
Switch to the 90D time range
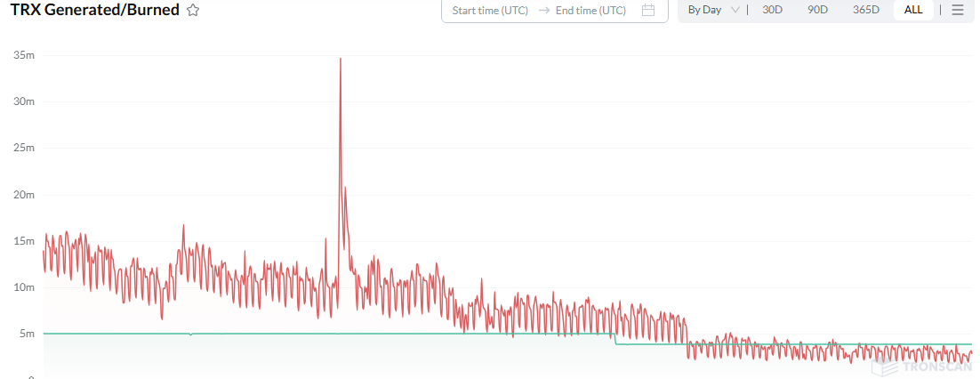(817, 10)
